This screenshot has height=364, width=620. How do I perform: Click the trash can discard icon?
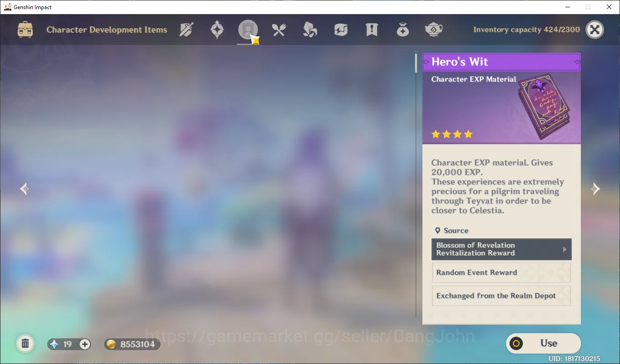(25, 344)
